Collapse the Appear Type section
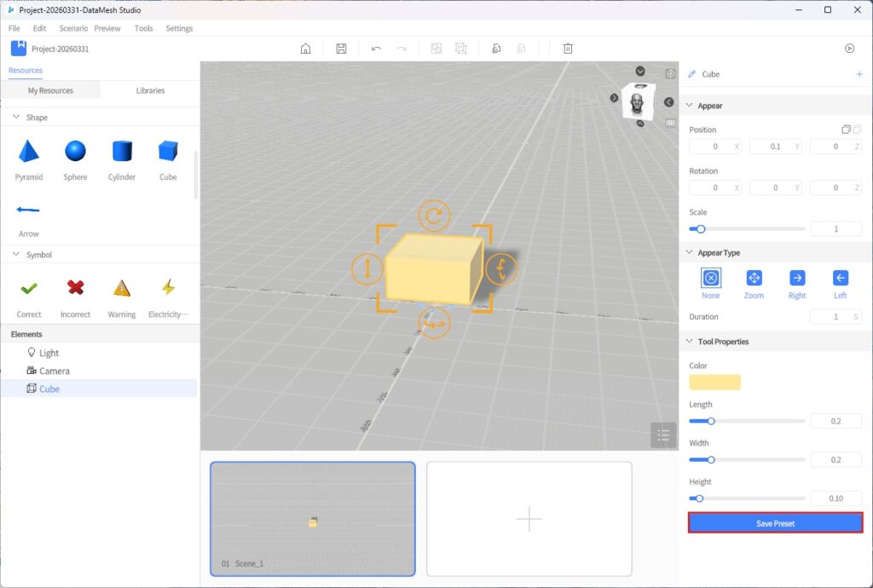The image size is (873, 588). click(690, 253)
